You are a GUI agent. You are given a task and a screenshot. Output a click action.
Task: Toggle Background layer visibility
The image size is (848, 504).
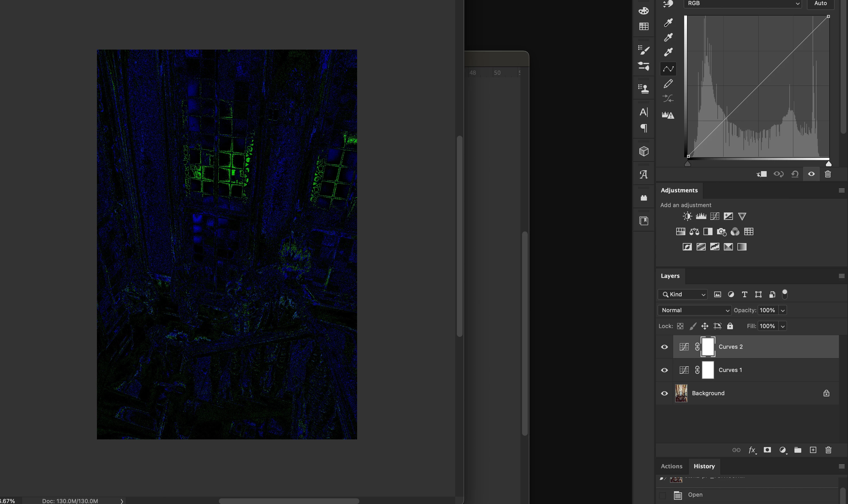coord(665,393)
